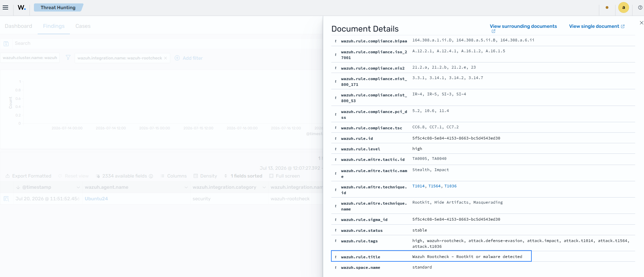Open the Density options
Screen dimensions: 644x277
(x=205, y=176)
